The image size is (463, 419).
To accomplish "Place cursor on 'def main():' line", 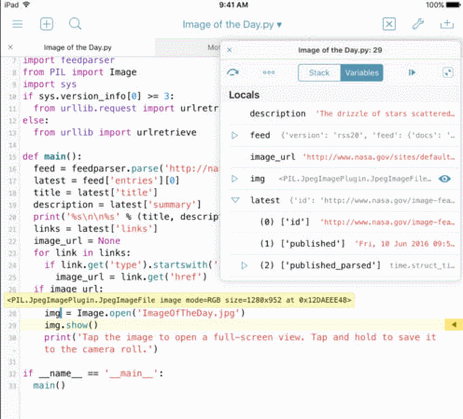I will coord(52,156).
